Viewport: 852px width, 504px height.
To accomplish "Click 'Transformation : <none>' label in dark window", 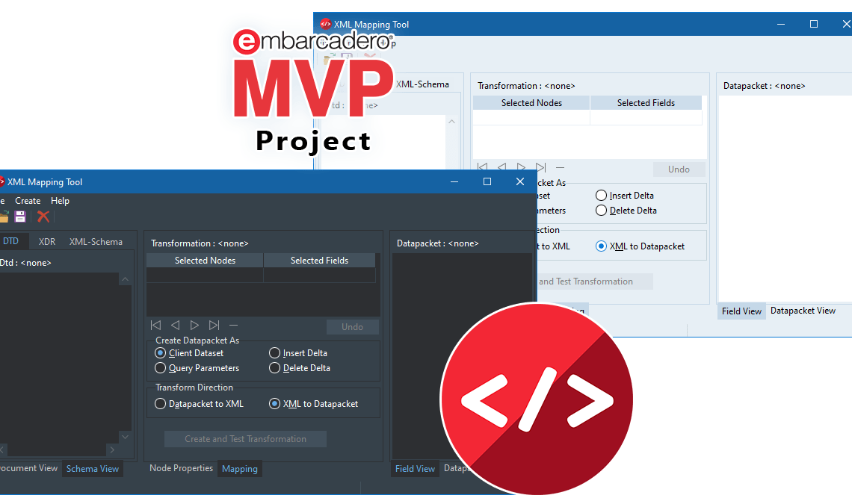I will [x=200, y=243].
